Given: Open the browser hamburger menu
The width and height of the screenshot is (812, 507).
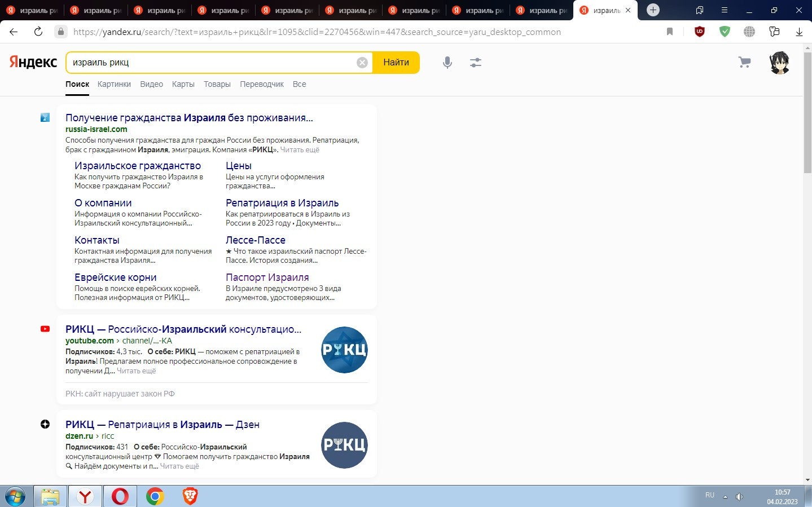Looking at the screenshot, I should click(725, 10).
